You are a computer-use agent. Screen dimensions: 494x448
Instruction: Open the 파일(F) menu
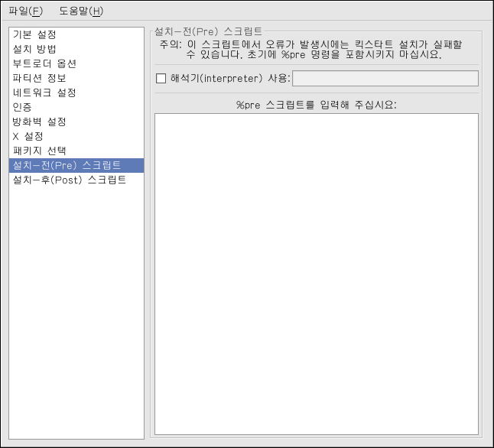point(25,11)
